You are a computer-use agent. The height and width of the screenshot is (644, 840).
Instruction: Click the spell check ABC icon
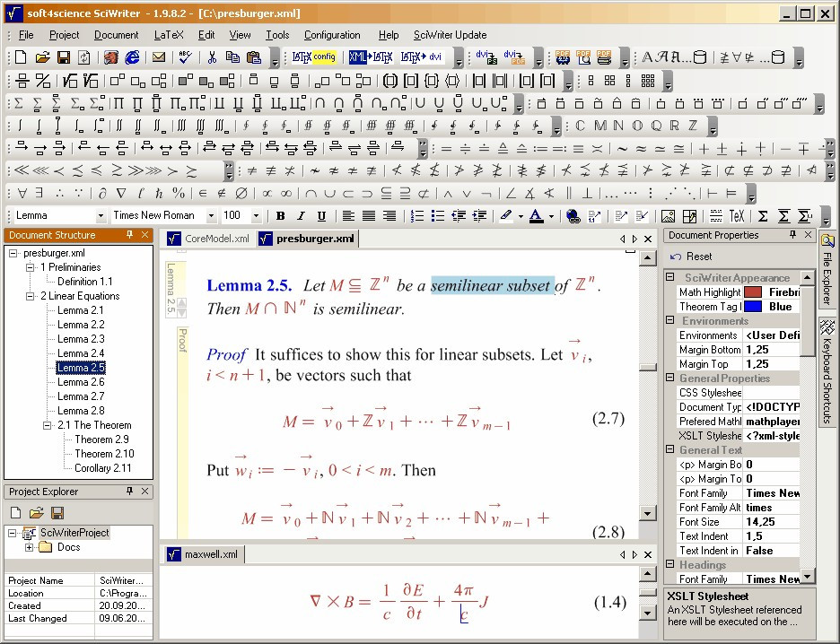click(x=185, y=57)
